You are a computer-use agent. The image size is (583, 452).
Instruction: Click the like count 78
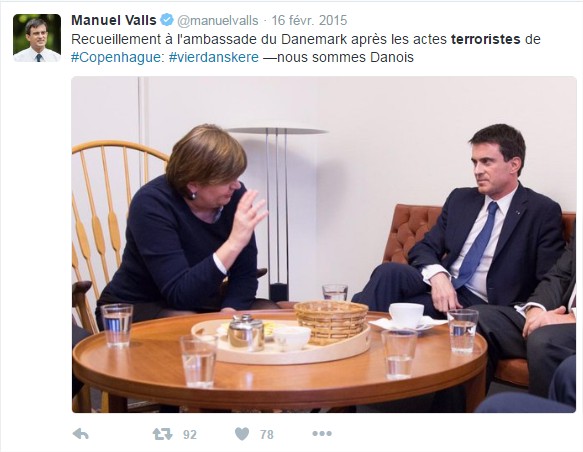tap(267, 435)
